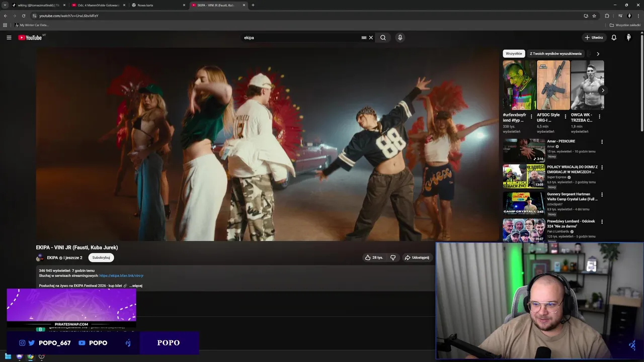The width and height of the screenshot is (644, 362).
Task: Reload the page in the browser
Action: pyautogui.click(x=23, y=16)
